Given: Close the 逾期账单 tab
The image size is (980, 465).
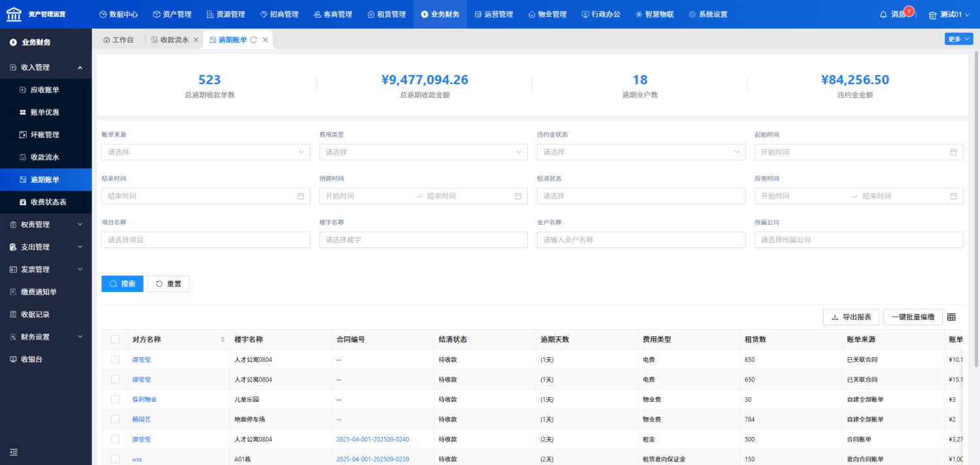Looking at the screenshot, I should click(x=265, y=40).
